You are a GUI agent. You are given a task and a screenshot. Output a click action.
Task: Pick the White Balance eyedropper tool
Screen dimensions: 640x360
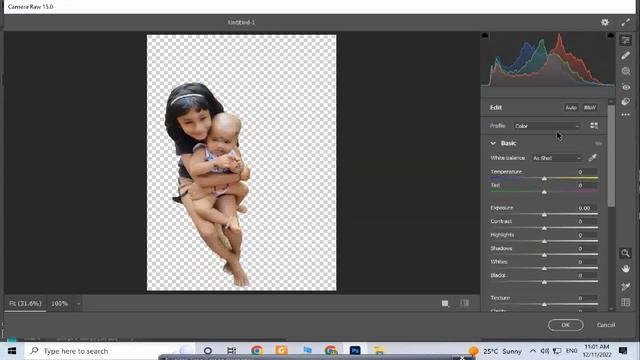[592, 158]
